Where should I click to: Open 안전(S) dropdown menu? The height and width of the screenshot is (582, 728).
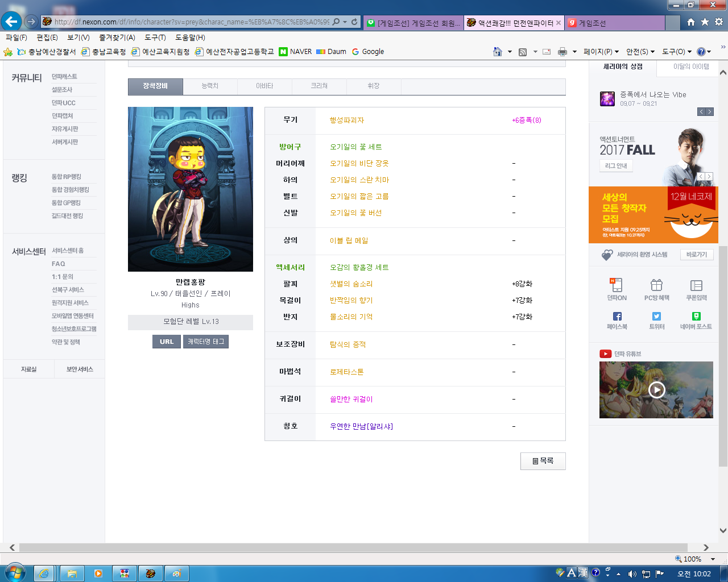click(x=640, y=52)
